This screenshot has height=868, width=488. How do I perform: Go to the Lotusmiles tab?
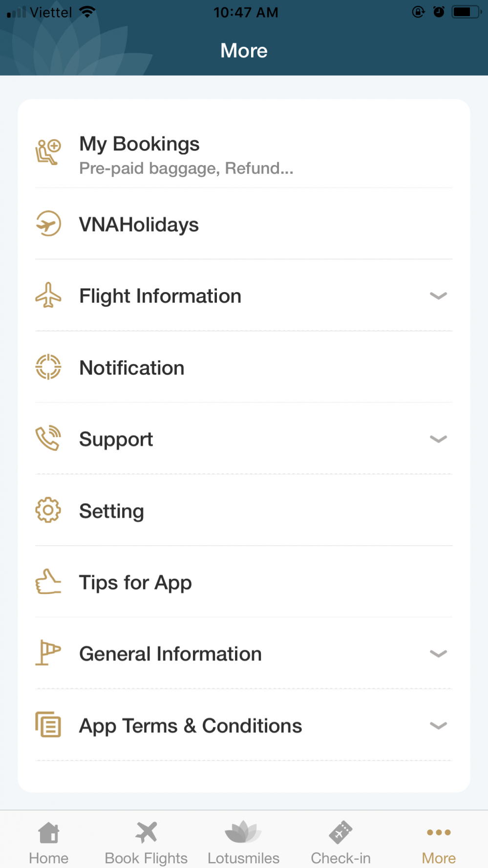pyautogui.click(x=243, y=842)
